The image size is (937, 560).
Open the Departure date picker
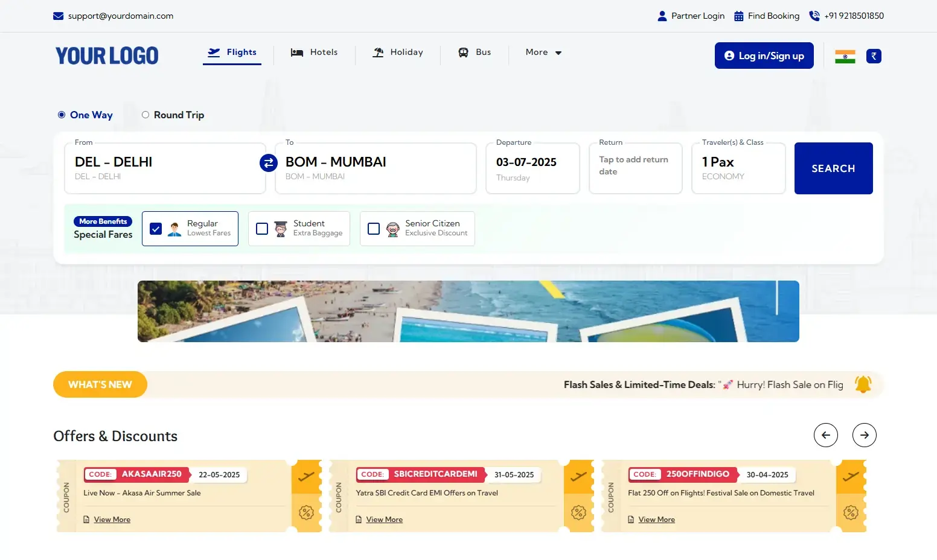click(x=532, y=168)
